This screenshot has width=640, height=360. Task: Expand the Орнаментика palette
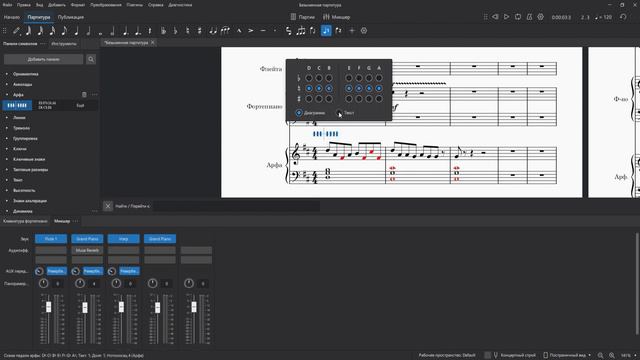pyautogui.click(x=7, y=74)
